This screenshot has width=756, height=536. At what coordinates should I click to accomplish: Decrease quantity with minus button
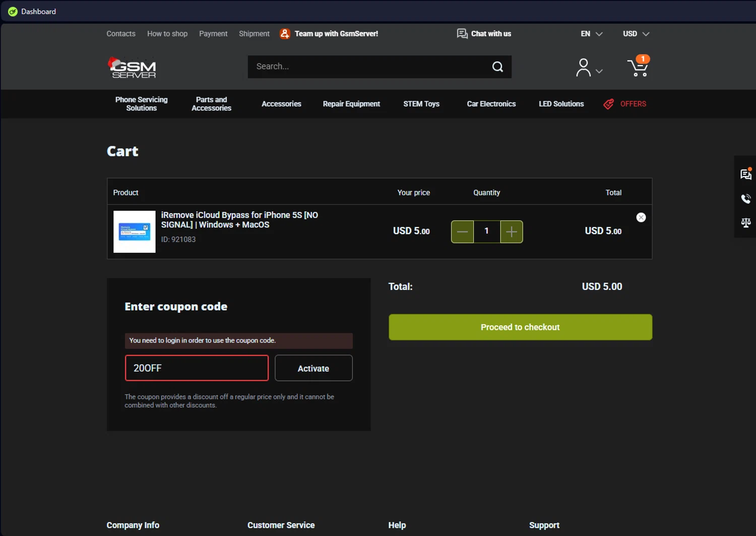[x=462, y=232]
